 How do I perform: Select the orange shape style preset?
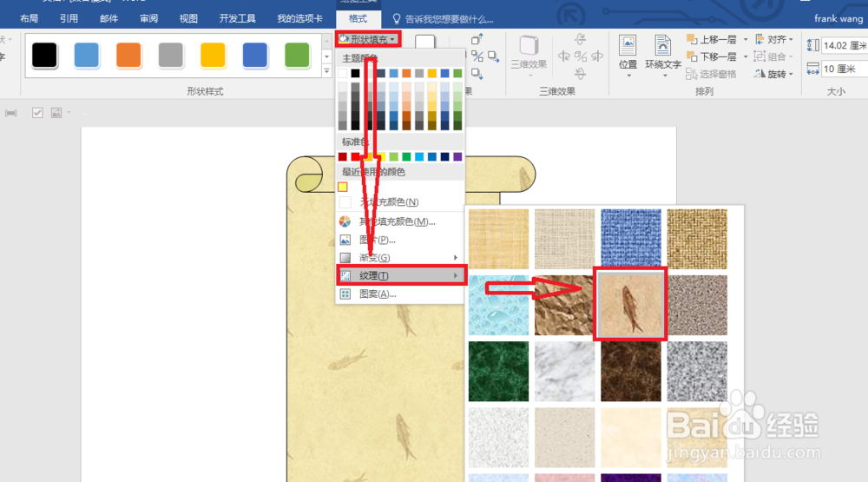pos(128,55)
